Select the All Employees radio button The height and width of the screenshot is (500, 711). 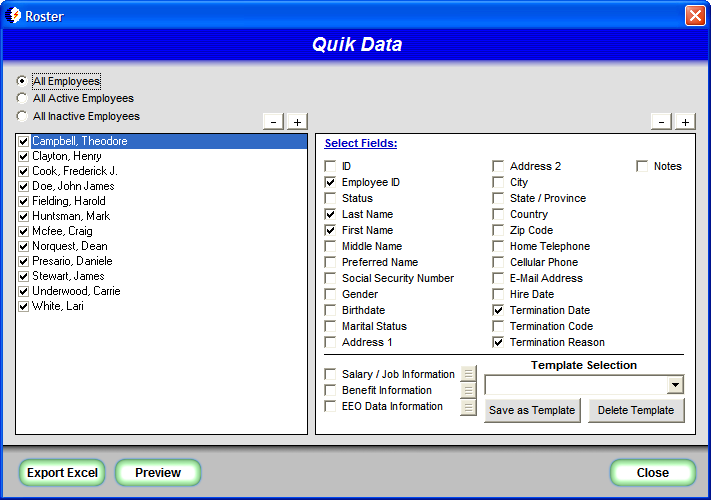[x=22, y=81]
